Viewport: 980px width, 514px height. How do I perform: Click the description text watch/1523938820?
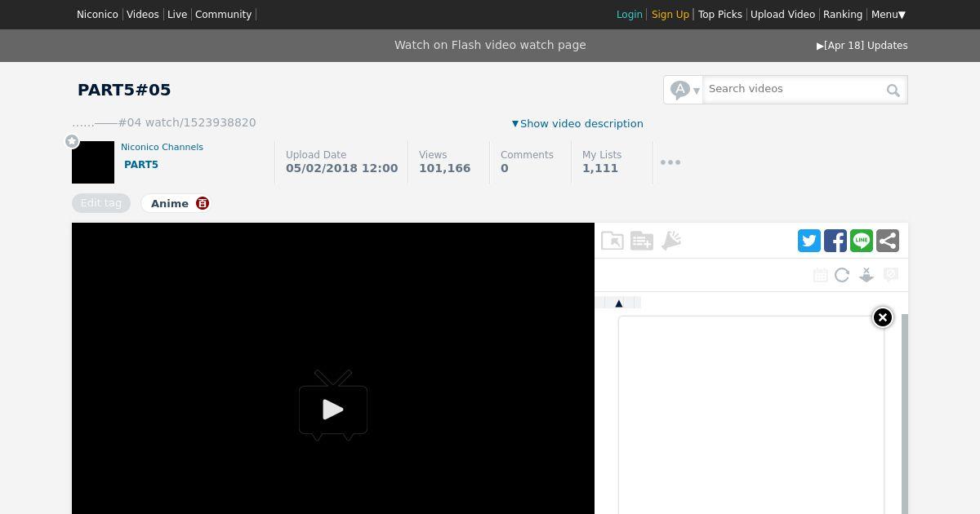click(201, 122)
